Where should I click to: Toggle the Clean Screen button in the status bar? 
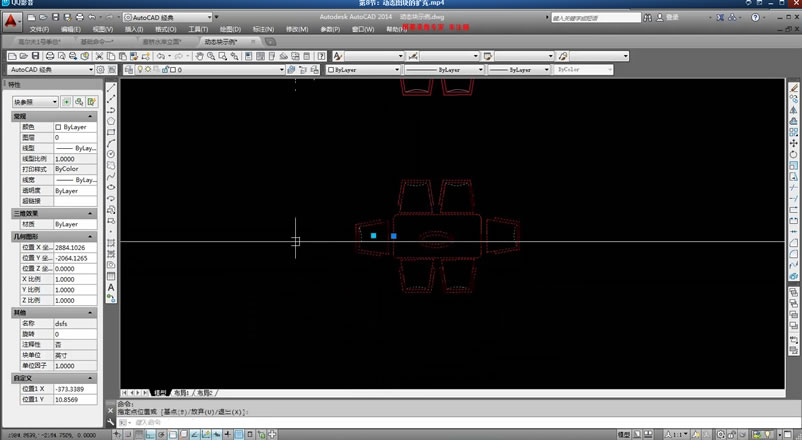pyautogui.click(x=788, y=435)
